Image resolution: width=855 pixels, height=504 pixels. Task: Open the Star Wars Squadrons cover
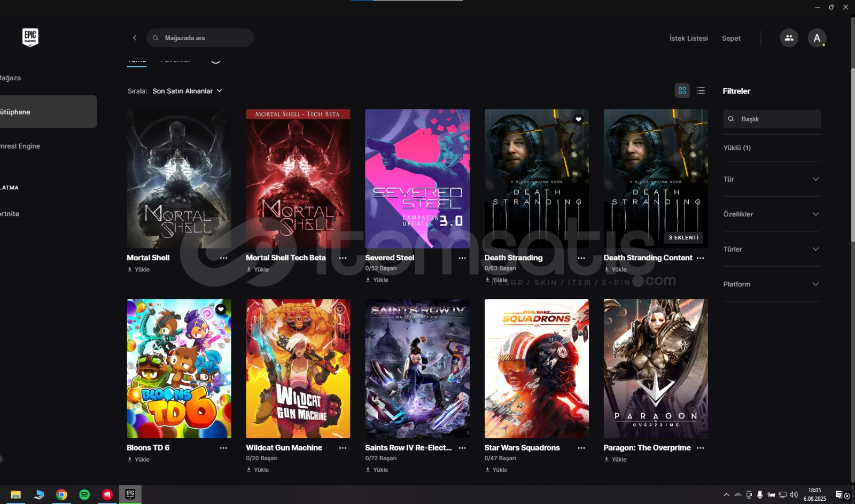pyautogui.click(x=537, y=369)
